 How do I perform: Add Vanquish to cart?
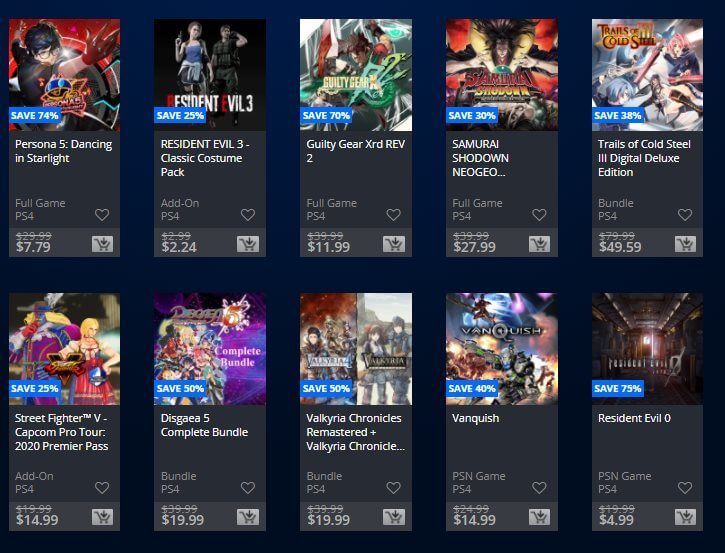click(x=540, y=517)
